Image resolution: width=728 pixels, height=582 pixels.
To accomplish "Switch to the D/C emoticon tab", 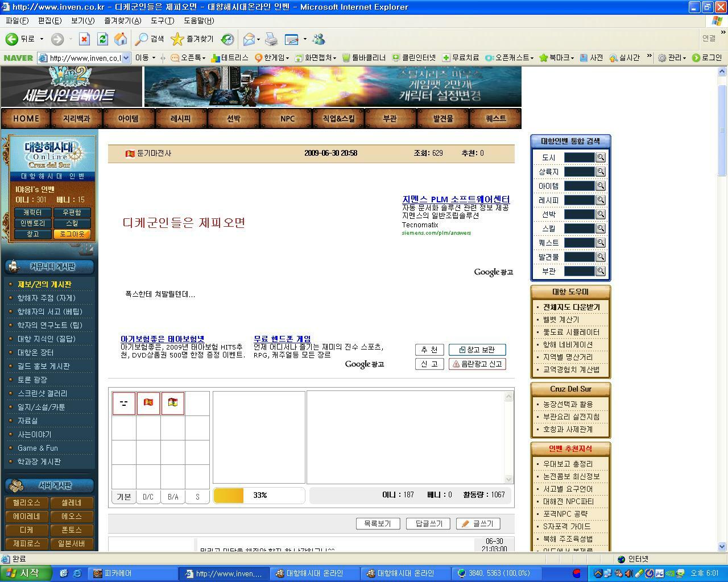I will (x=148, y=497).
